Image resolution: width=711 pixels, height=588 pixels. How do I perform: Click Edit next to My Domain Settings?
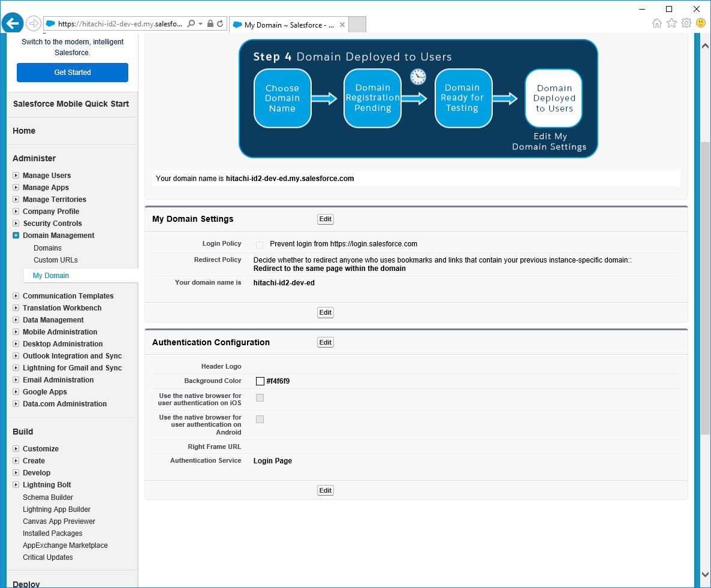[x=326, y=219]
